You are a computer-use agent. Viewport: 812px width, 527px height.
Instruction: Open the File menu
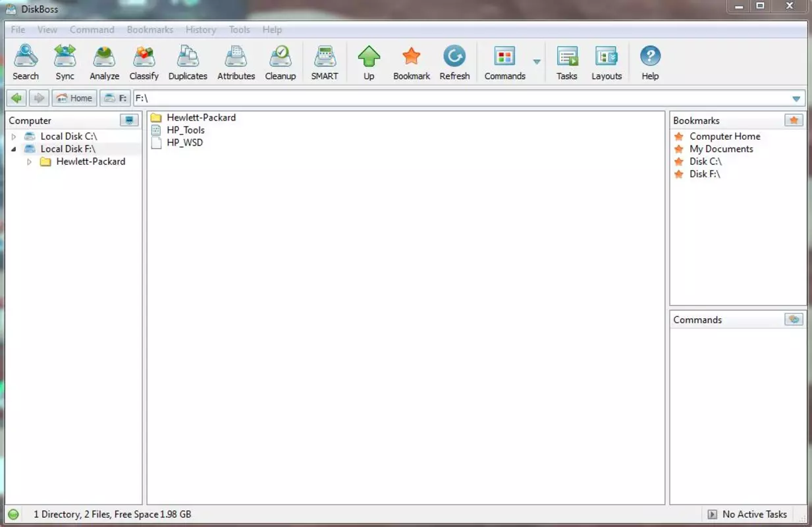click(x=18, y=30)
